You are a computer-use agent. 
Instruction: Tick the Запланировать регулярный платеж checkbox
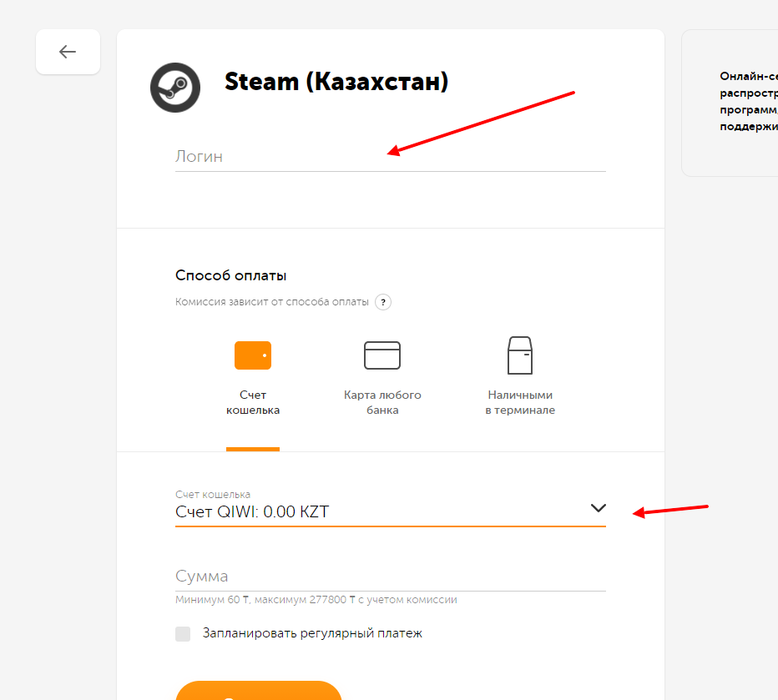pos(183,633)
